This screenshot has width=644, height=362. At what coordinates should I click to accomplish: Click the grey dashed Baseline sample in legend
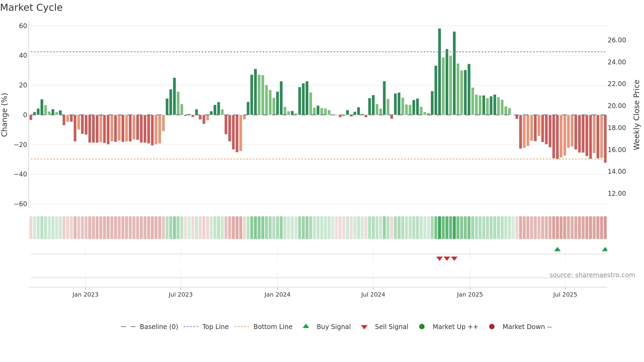[x=128, y=327]
